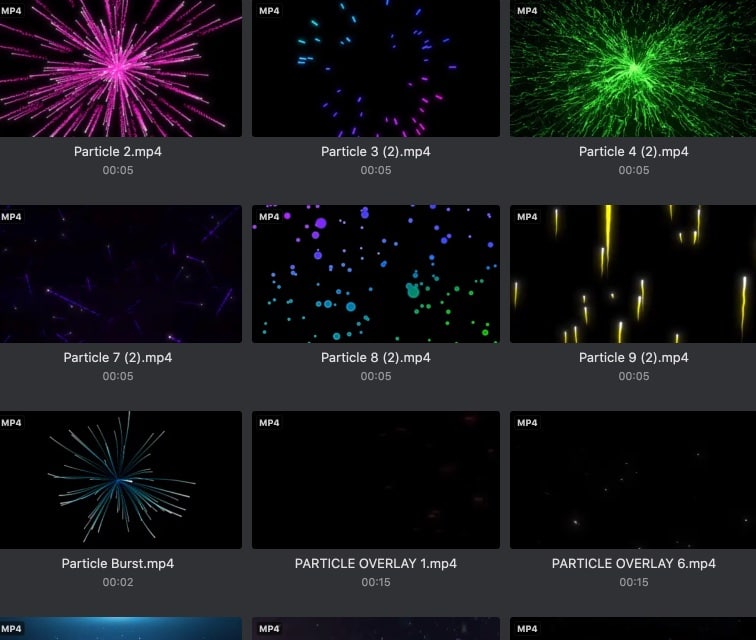Choose the yellow streaks Particle 9 (2) preview
The image size is (756, 640).
tap(633, 275)
